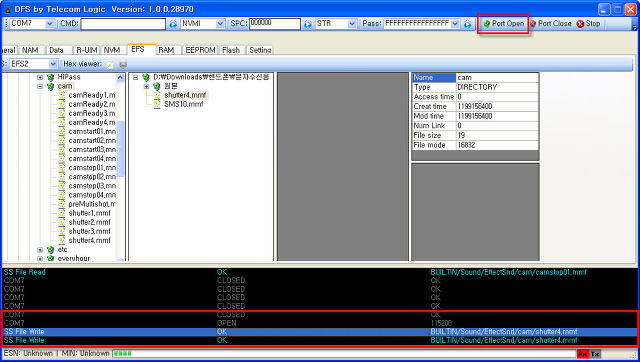Click the etc folder shield icon

[51, 249]
